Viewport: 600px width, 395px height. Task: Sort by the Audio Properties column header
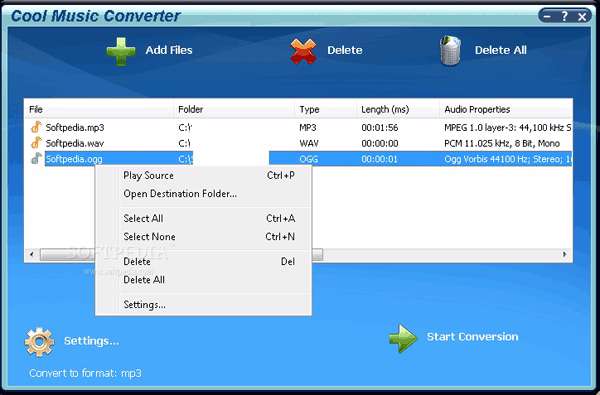click(506, 109)
